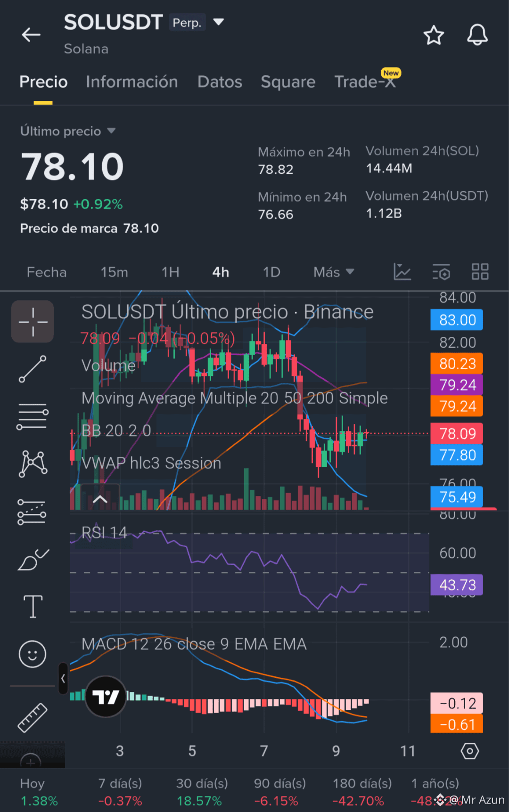The height and width of the screenshot is (812, 509).
Task: Select the trend line drawing tool
Action: (33, 369)
